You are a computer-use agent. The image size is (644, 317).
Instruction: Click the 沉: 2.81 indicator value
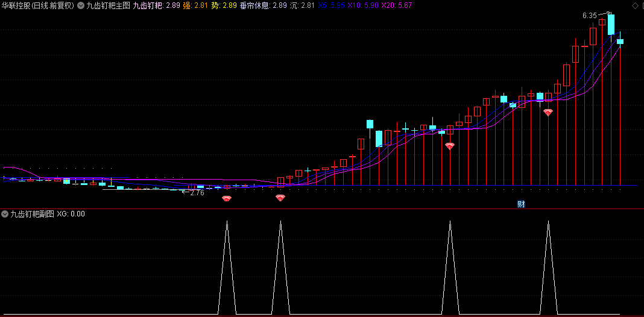(x=302, y=6)
